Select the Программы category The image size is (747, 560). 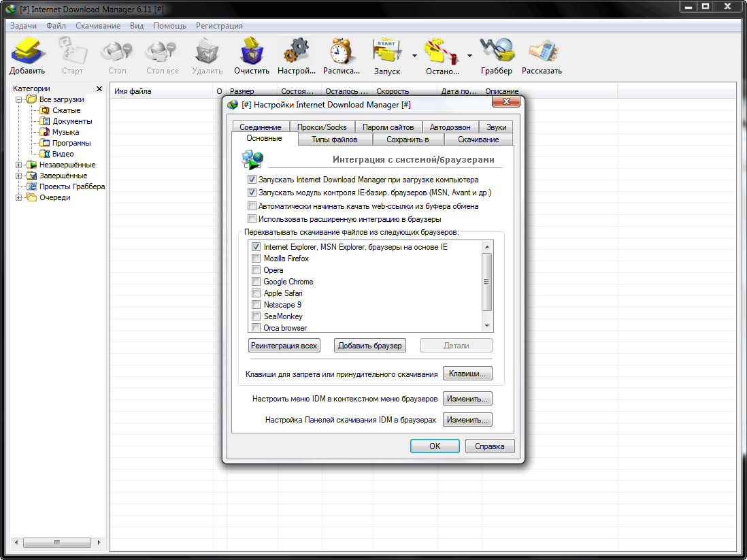[71, 143]
